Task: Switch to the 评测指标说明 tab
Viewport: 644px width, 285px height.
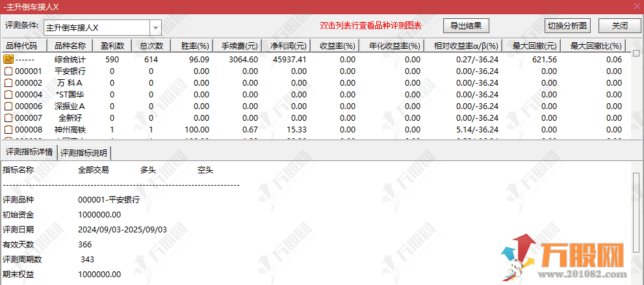Action: point(84,153)
